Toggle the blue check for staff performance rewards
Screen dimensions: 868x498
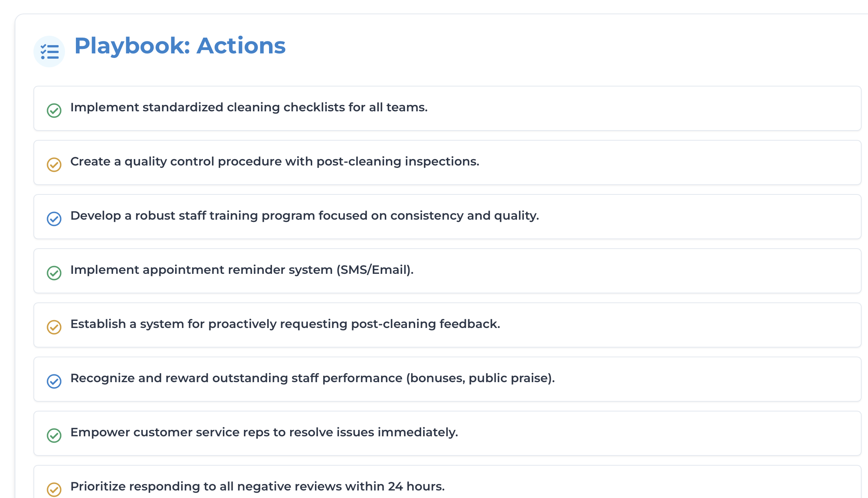(x=54, y=381)
